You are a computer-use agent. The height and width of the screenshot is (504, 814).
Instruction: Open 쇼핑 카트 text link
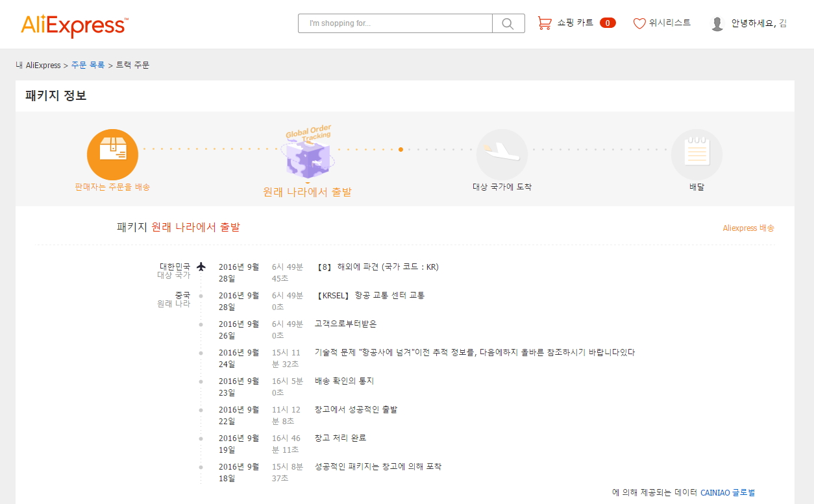point(575,23)
